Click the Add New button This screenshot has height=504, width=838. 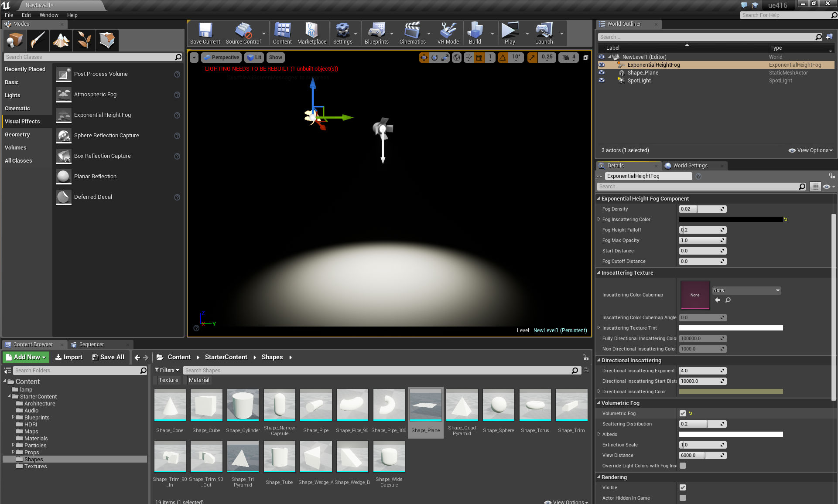point(26,357)
